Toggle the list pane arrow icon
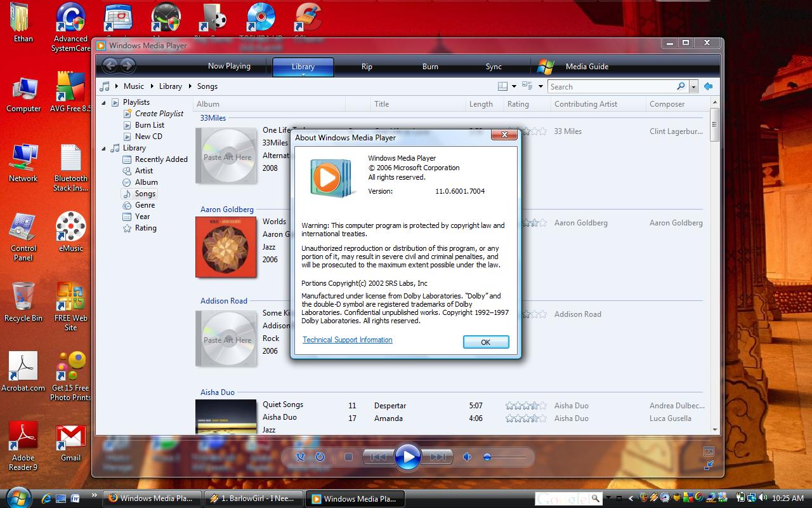812x508 pixels. tap(709, 86)
